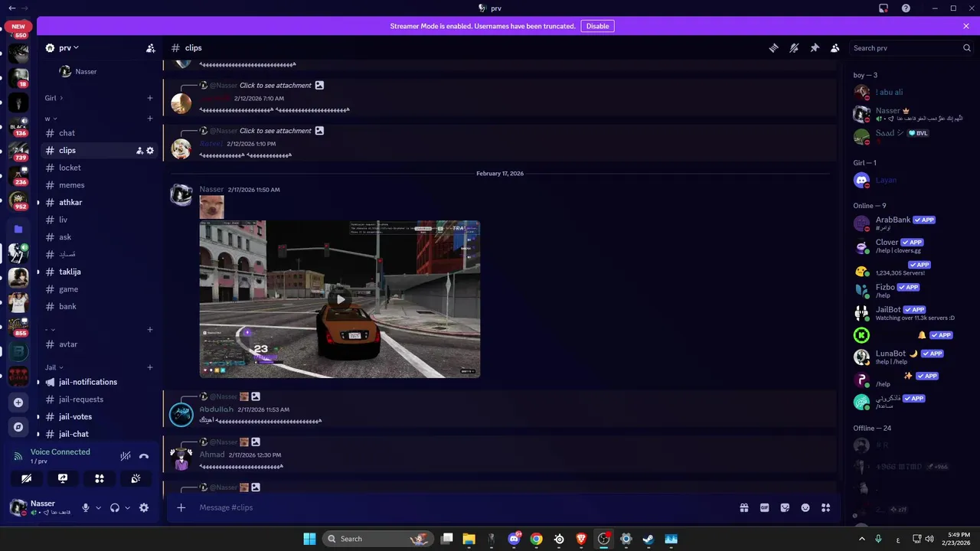The width and height of the screenshot is (980, 551).
Task: Toggle noise suppression in voice panel
Action: pos(126,456)
